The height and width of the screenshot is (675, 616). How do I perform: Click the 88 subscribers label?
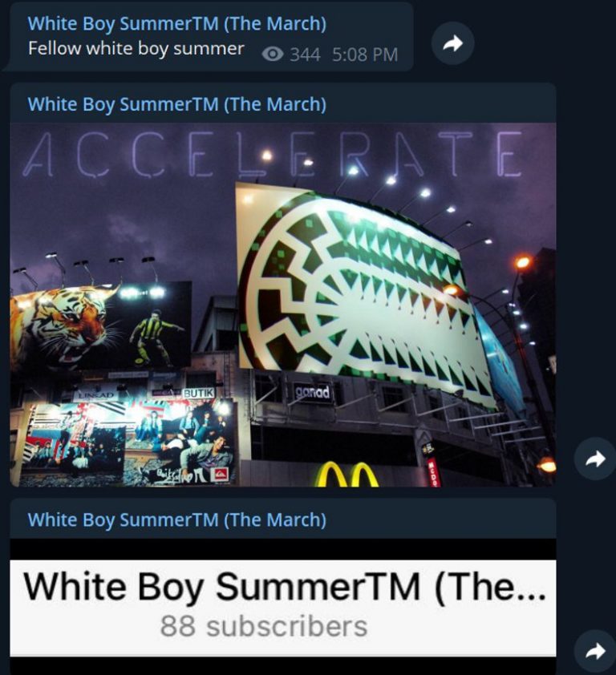coord(264,626)
